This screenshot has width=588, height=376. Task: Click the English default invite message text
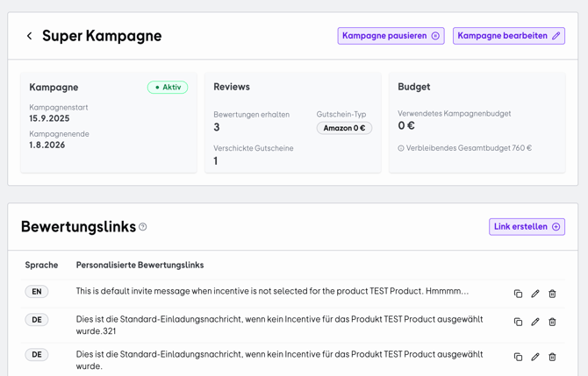coord(272,291)
